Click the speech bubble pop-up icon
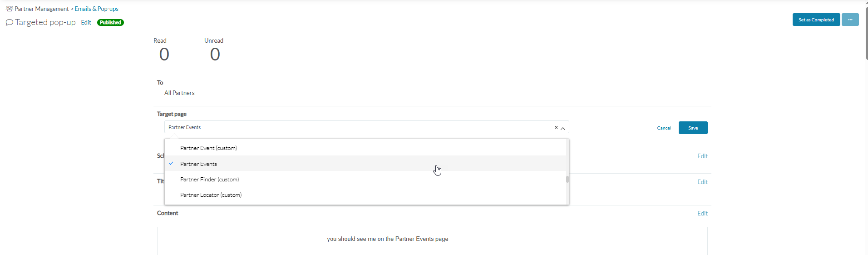Image resolution: width=868 pixels, height=255 pixels. pyautogui.click(x=9, y=22)
